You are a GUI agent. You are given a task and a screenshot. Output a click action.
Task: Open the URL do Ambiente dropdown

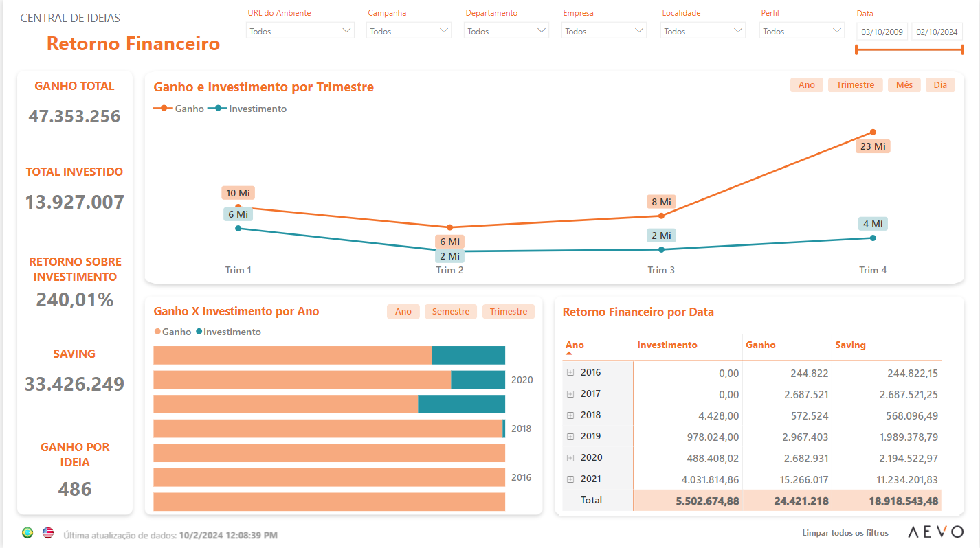[x=300, y=31]
